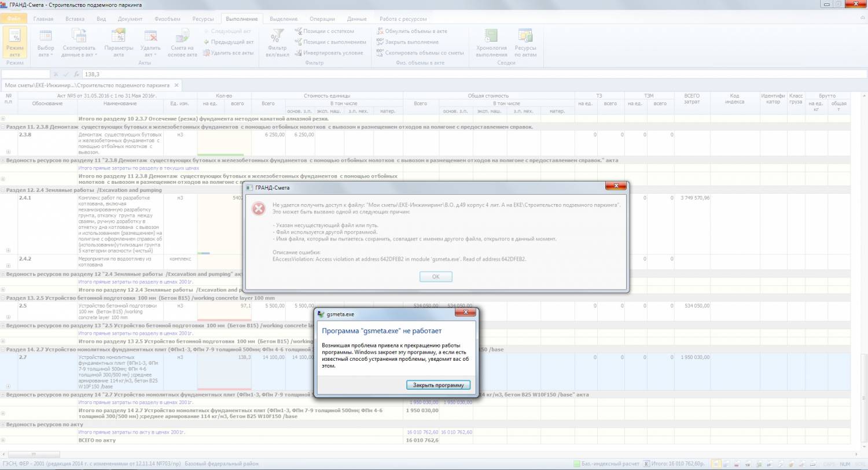
Task: Open "Скопировать данные в акт" dropdown
Action: pos(79,43)
